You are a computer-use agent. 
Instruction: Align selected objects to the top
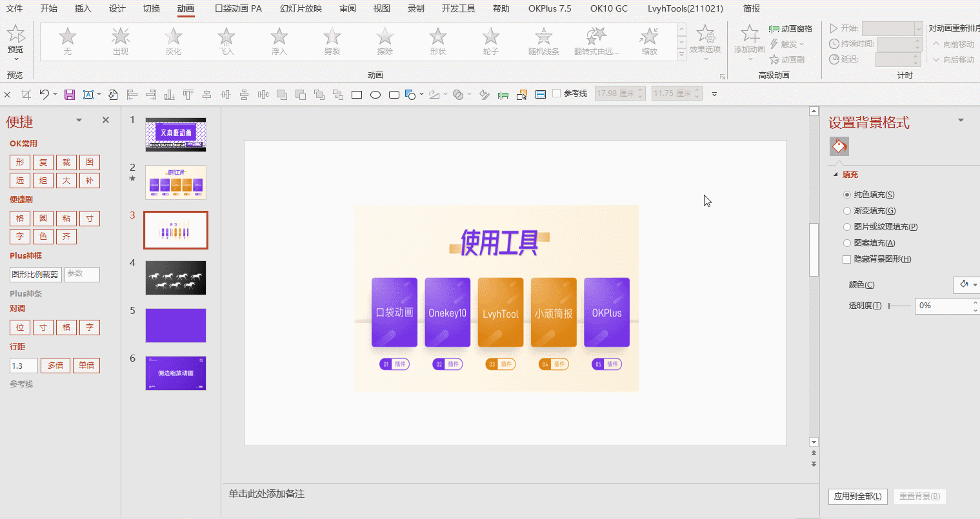pyautogui.click(x=188, y=95)
